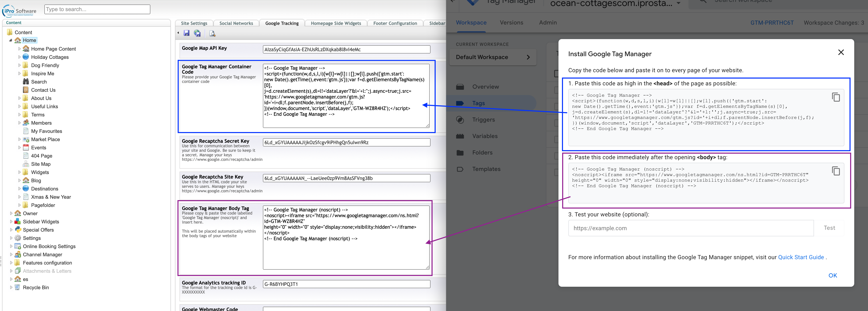Open Triggers in Tag Manager sidebar
868x311 pixels.
coord(483,120)
